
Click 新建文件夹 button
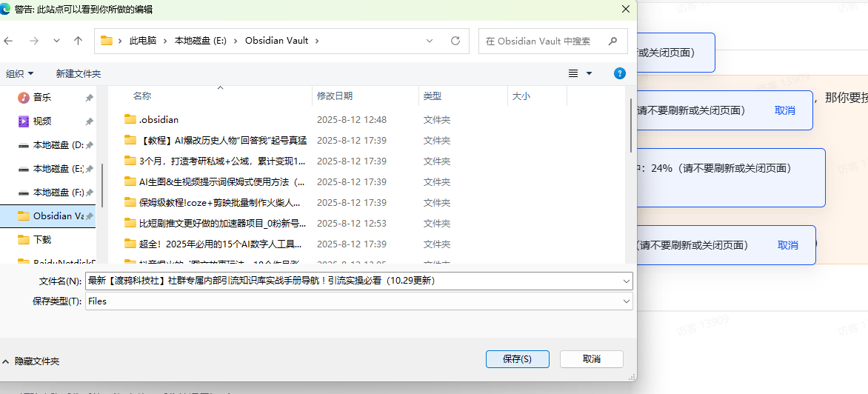pos(78,73)
